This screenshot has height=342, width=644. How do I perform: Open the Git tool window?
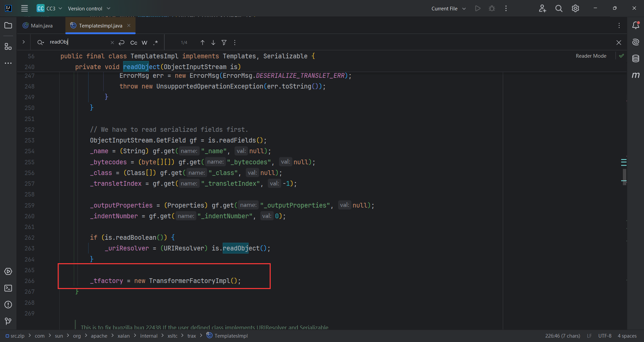click(x=8, y=321)
